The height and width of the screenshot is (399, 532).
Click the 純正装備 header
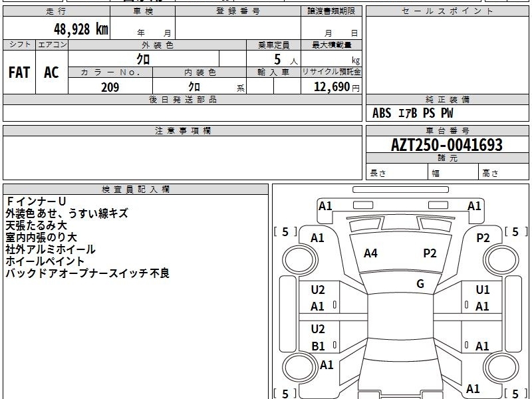click(x=447, y=100)
